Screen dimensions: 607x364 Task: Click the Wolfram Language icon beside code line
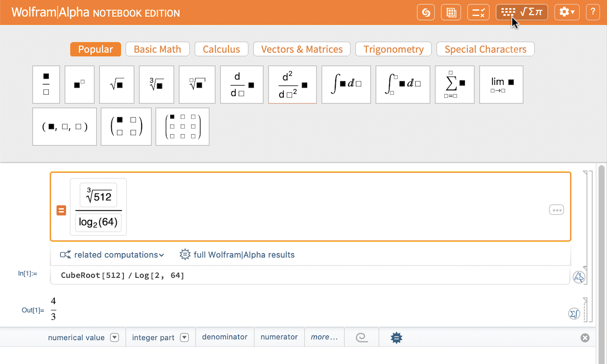[x=579, y=277]
